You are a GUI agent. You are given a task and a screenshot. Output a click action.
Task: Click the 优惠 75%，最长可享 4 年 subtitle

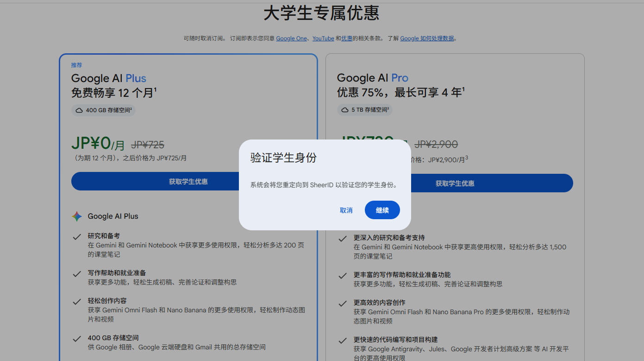pyautogui.click(x=401, y=92)
